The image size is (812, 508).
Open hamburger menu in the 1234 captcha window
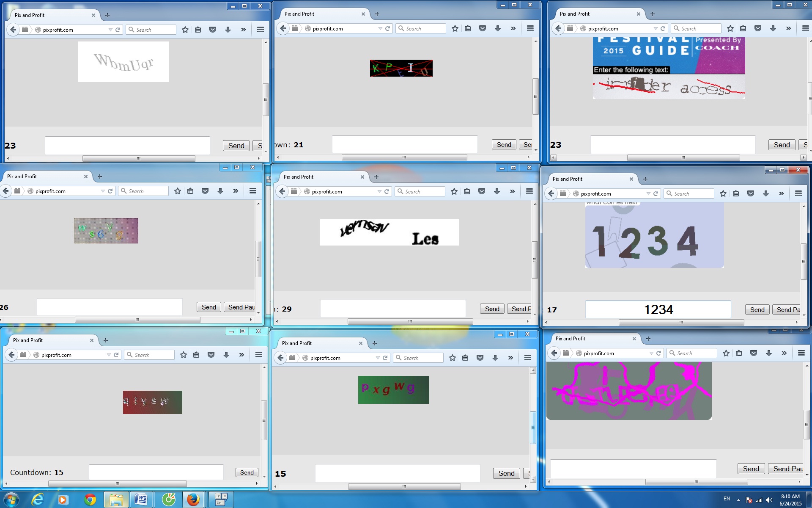[798, 193]
